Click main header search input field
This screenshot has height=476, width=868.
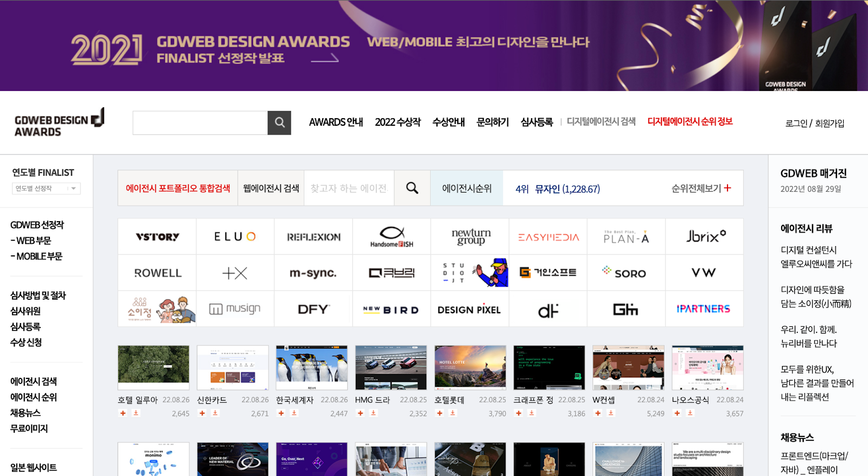coord(200,123)
